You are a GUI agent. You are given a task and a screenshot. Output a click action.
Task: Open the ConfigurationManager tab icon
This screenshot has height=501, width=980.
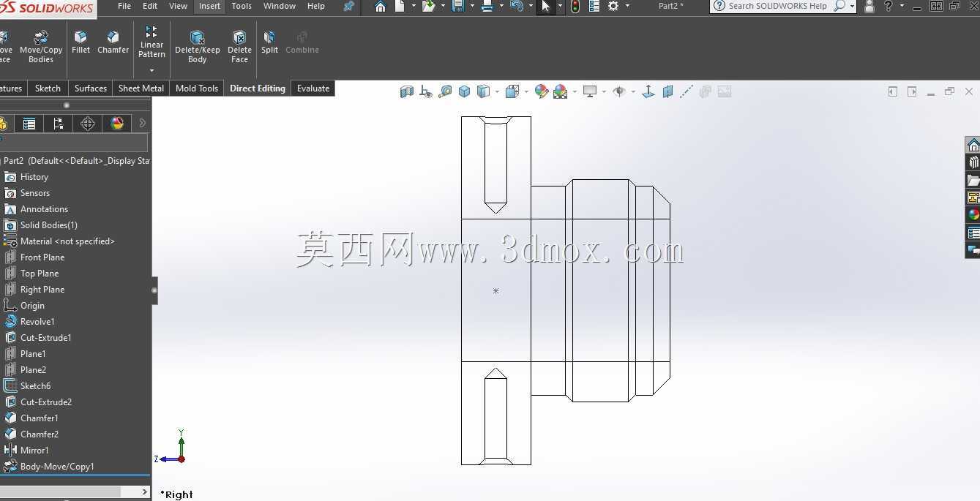pos(59,124)
